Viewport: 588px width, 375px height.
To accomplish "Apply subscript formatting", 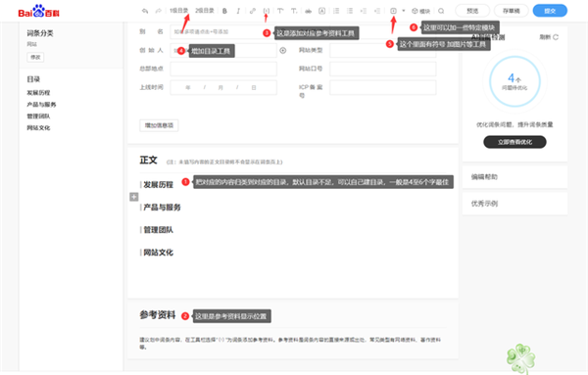I will coord(294,11).
